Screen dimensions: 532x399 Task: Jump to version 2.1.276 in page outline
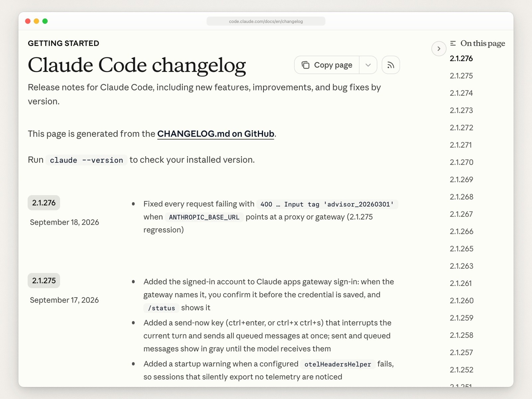[461, 59]
